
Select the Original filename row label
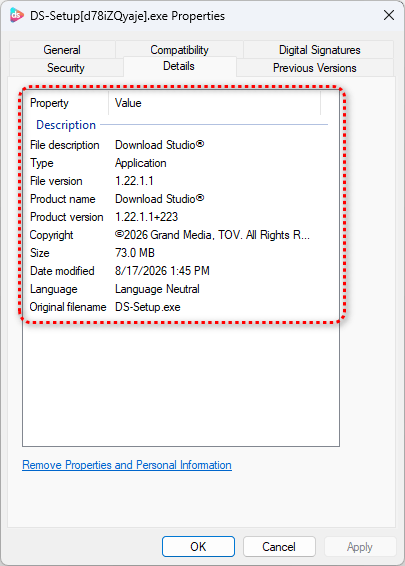coord(68,307)
